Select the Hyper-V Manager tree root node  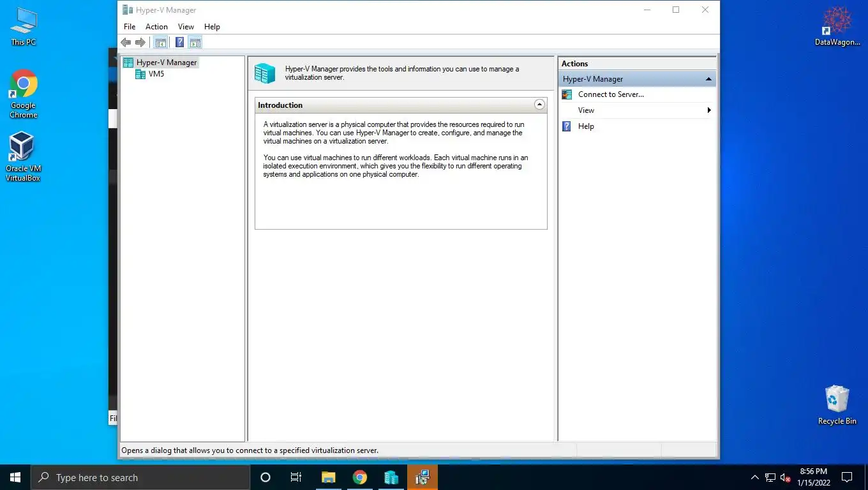[x=160, y=63]
